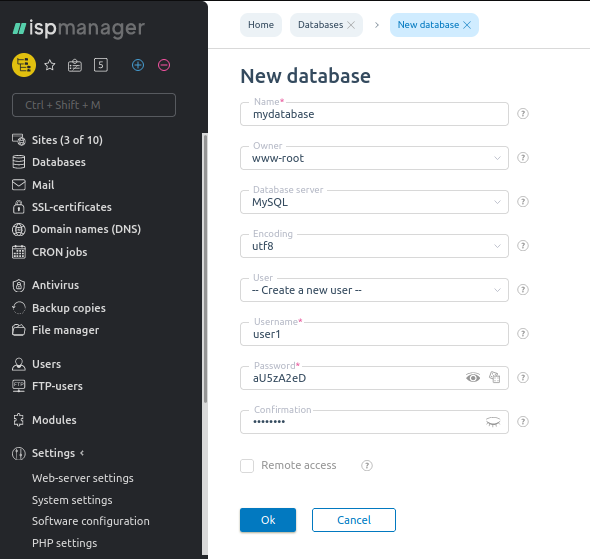Click help icon beside Remote access

[367, 466]
